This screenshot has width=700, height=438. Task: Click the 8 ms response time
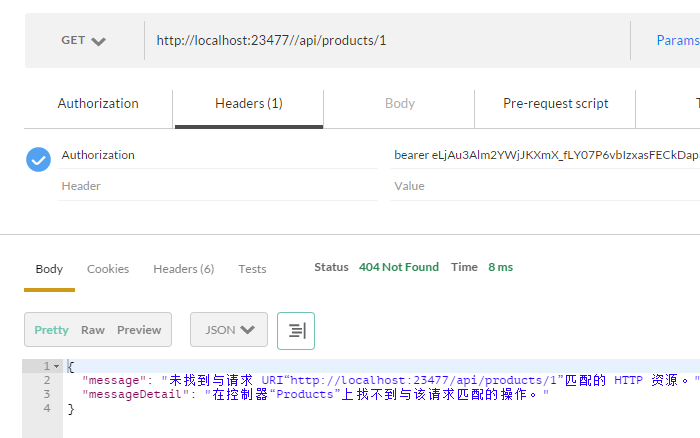coord(500,267)
